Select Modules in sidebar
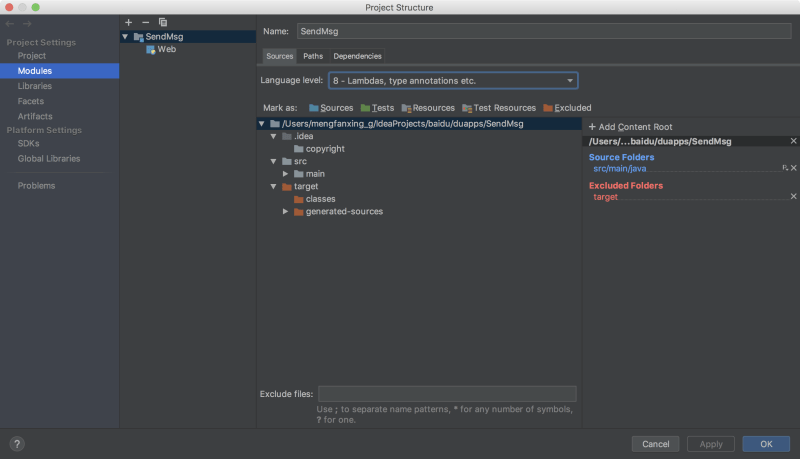The width and height of the screenshot is (800, 459). tap(59, 71)
